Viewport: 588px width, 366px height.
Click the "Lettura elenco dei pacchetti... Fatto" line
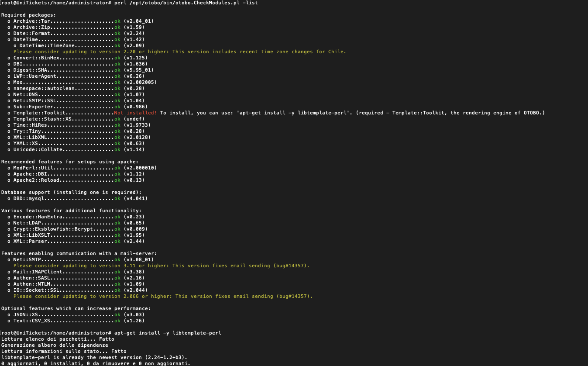58,339
